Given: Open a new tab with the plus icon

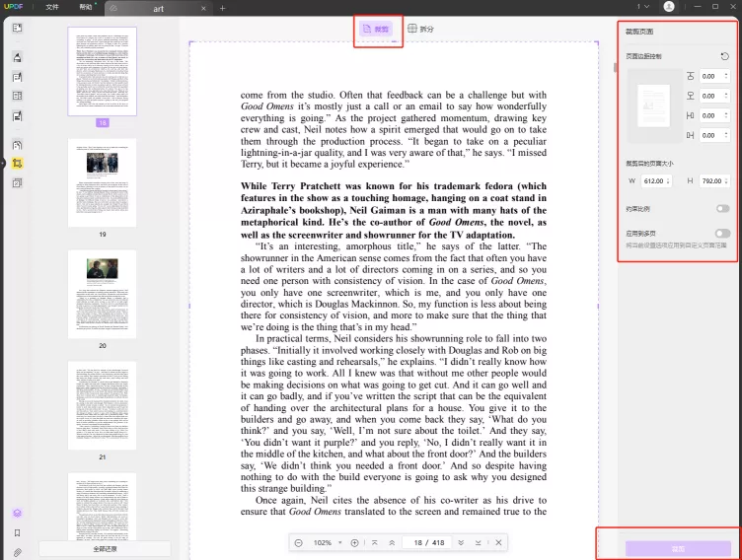Looking at the screenshot, I should tap(222, 8).
